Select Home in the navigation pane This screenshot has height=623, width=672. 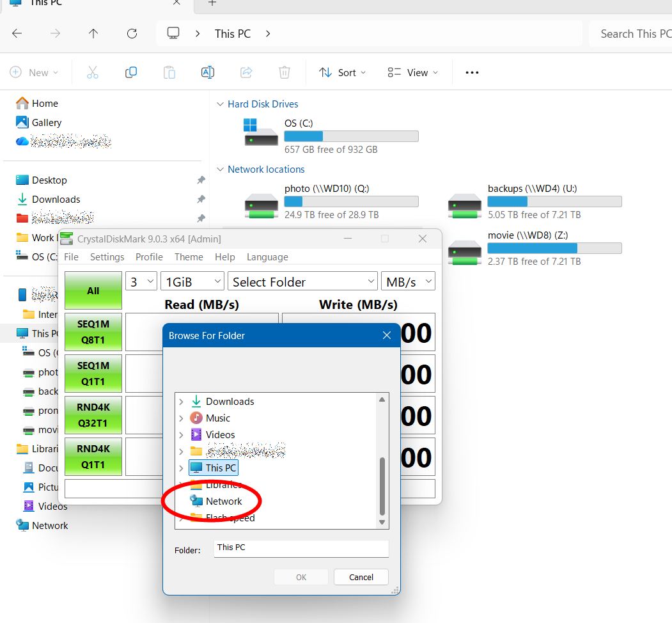(x=37, y=104)
